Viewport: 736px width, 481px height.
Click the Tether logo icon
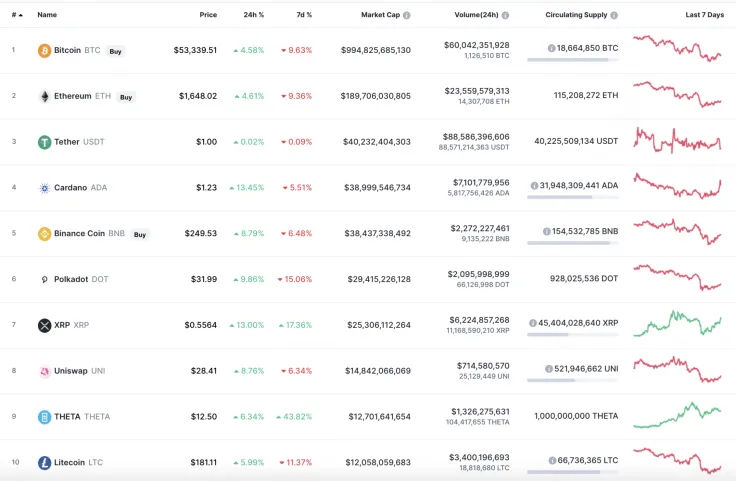44,142
